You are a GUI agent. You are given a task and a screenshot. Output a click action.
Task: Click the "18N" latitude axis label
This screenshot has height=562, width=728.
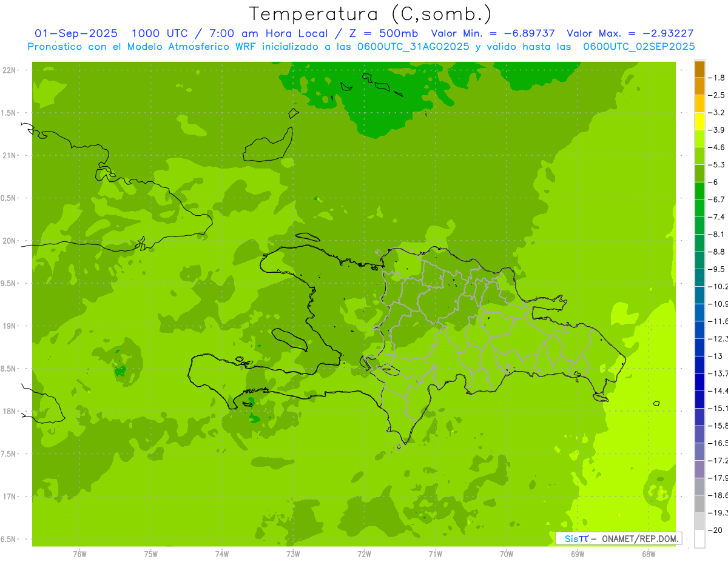point(10,411)
